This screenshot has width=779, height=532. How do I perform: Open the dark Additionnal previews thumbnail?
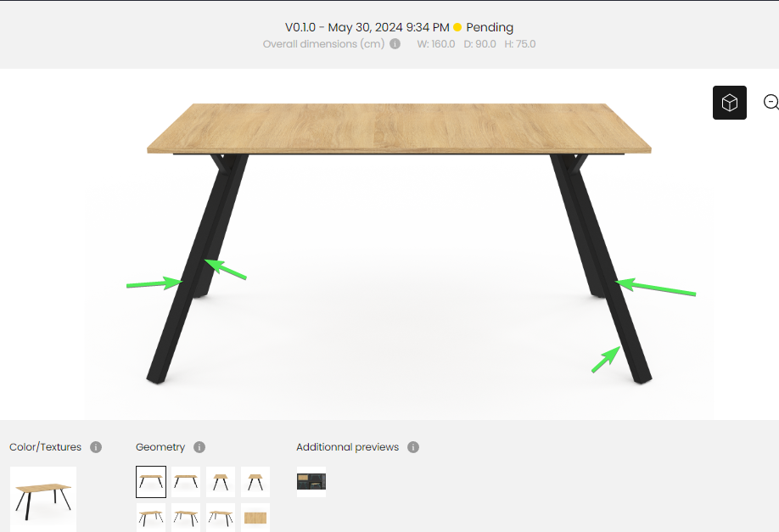coord(311,482)
